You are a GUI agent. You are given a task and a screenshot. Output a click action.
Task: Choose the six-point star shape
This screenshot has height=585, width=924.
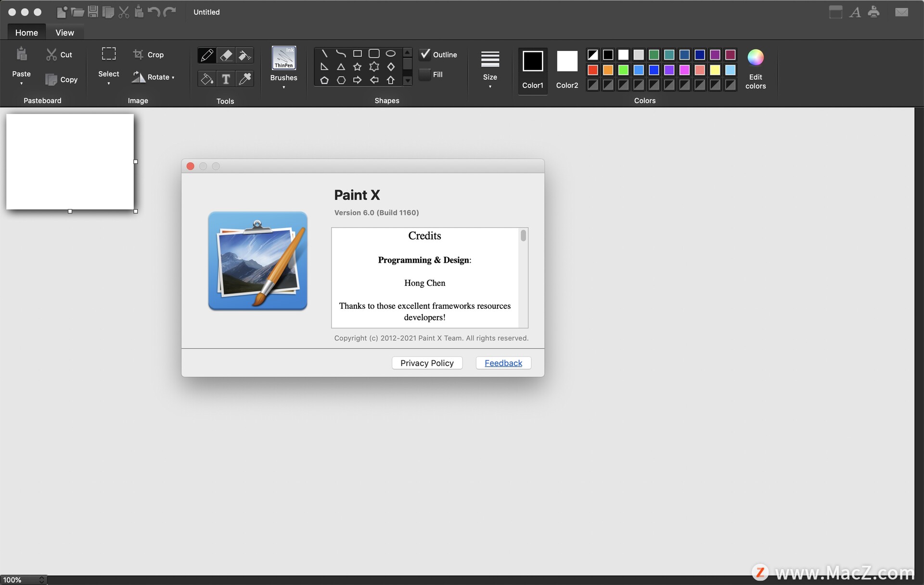point(374,67)
